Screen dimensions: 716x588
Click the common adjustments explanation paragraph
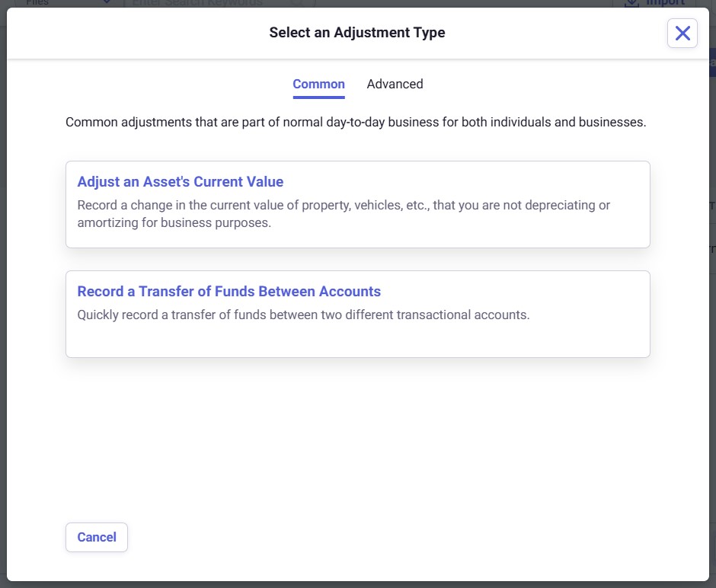coord(356,122)
